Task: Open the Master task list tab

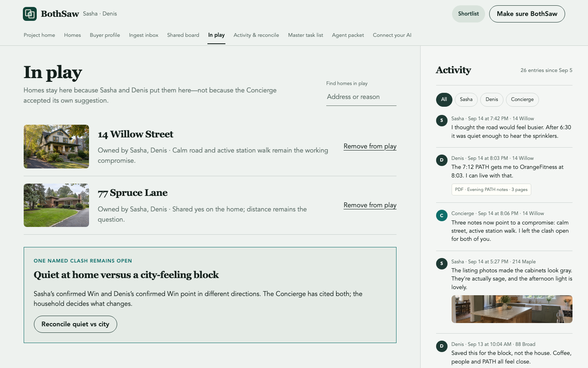Action: (x=305, y=35)
